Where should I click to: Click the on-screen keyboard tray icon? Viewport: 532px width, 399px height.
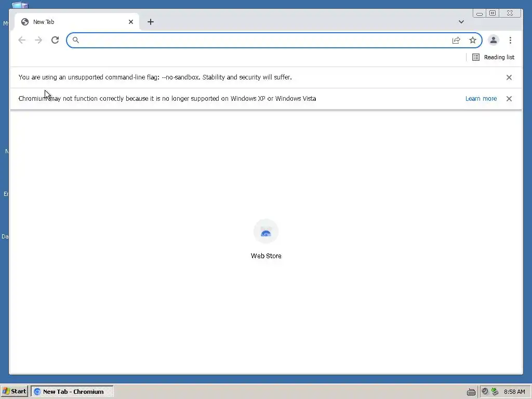coord(471,392)
